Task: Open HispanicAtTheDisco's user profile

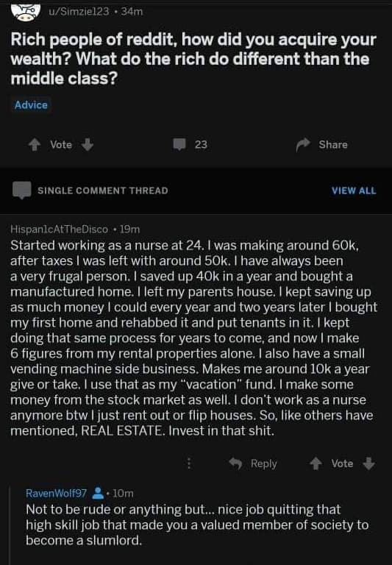Action: 59,230
